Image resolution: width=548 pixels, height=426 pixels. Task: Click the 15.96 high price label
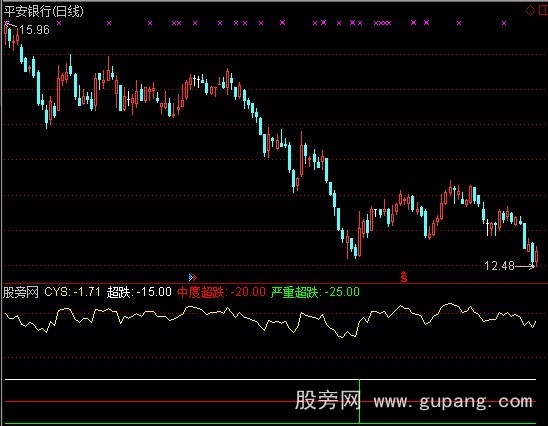(x=34, y=30)
